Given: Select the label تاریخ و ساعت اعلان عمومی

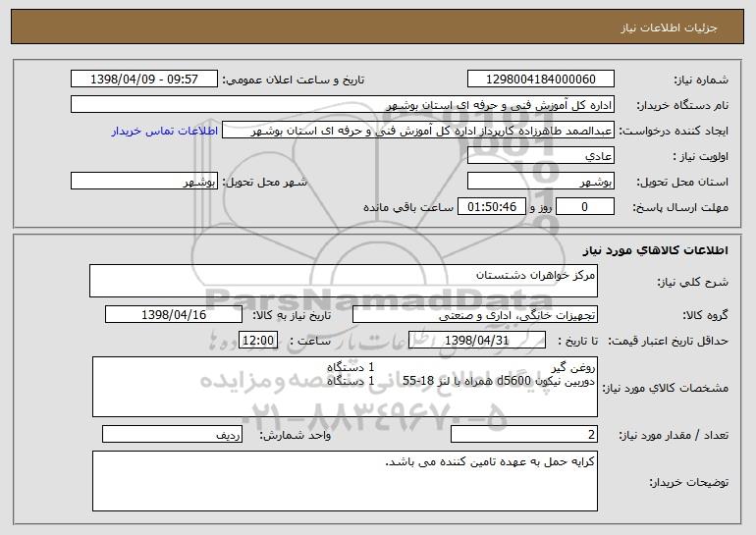Looking at the screenshot, I should point(294,80).
